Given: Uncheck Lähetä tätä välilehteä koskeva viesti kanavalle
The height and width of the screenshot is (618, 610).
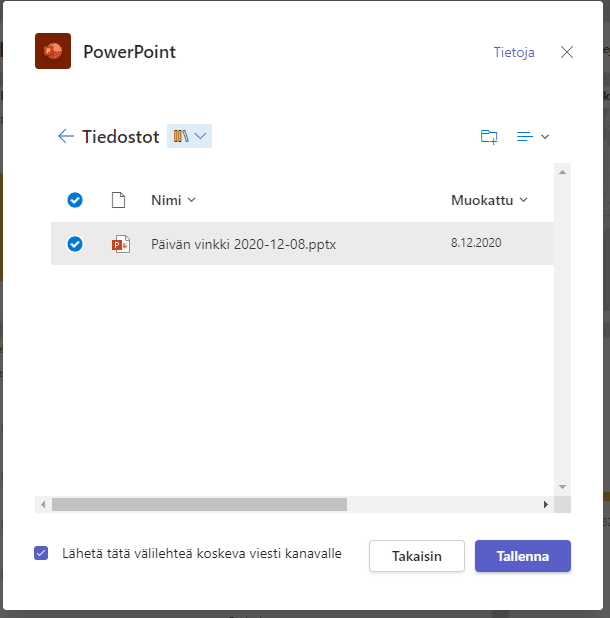Looking at the screenshot, I should (41, 553).
